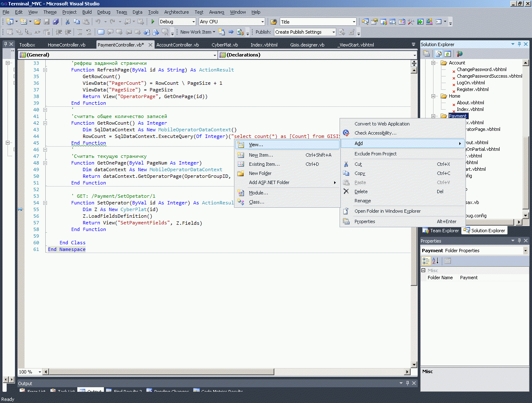
Task: Click the horizontal scrollbar of code editor
Action: (224, 372)
